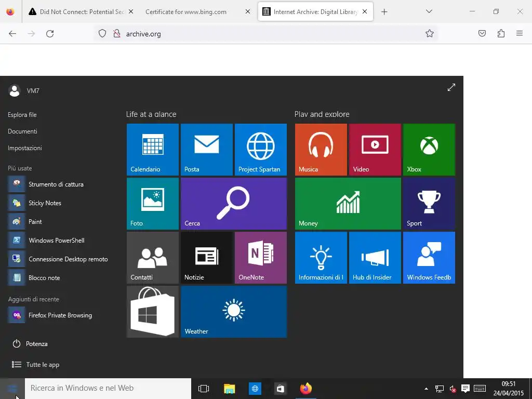Click the Windows Start button
The height and width of the screenshot is (399, 532).
[x=12, y=389]
